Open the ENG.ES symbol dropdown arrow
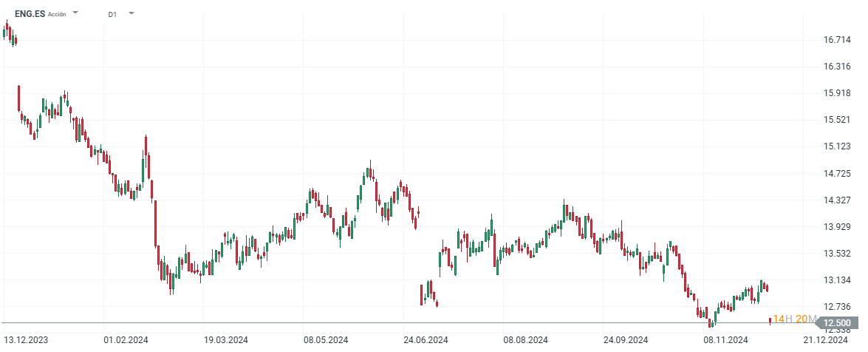Screen dimensions: 868x352 coord(76,13)
